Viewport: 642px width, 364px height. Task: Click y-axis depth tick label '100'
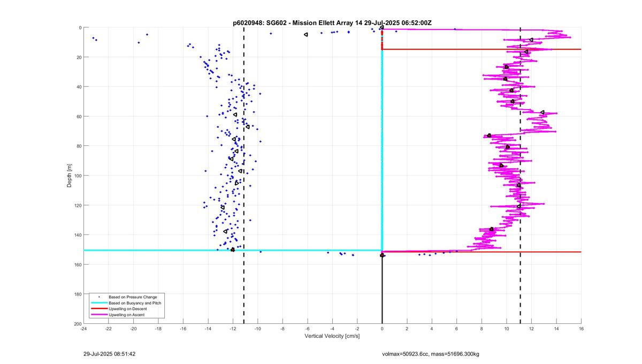point(78,176)
